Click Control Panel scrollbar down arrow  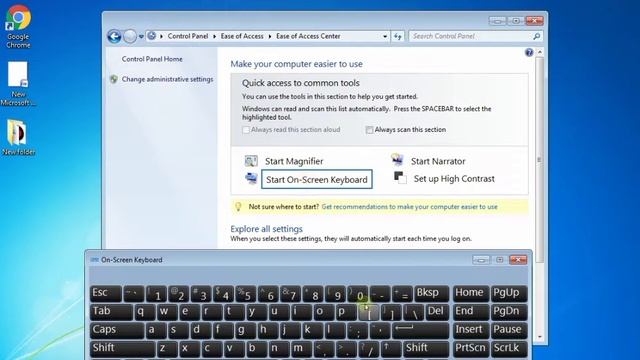(x=540, y=337)
